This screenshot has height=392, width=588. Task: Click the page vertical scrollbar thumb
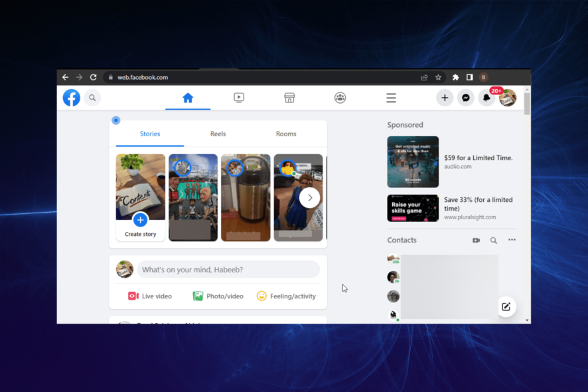[527, 104]
